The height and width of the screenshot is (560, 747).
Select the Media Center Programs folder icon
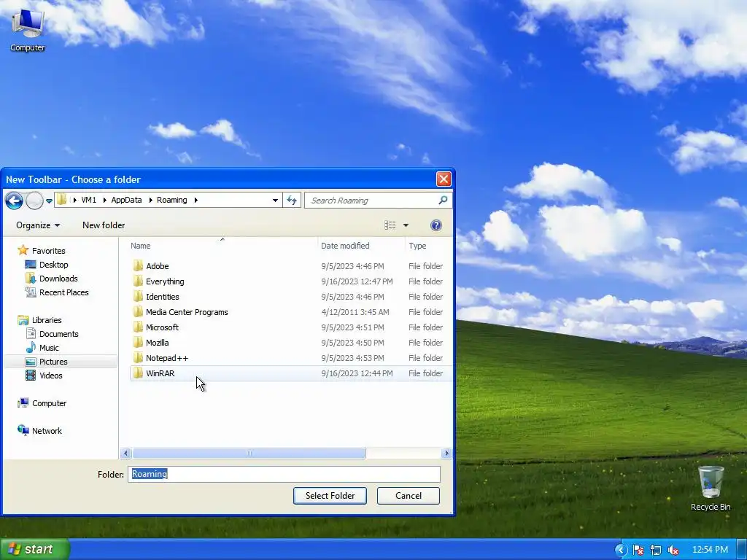point(138,311)
